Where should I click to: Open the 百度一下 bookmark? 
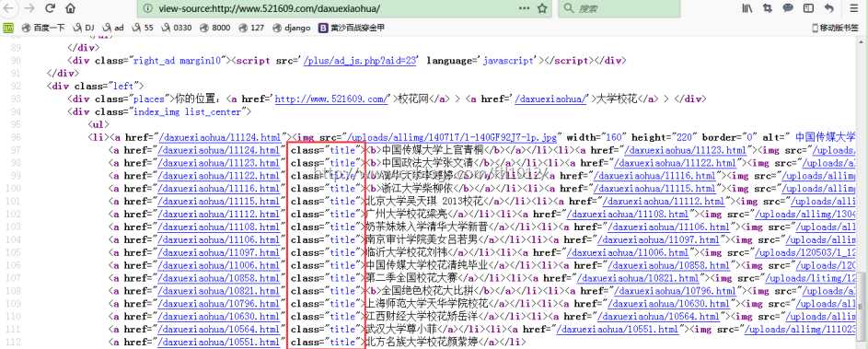[x=42, y=28]
